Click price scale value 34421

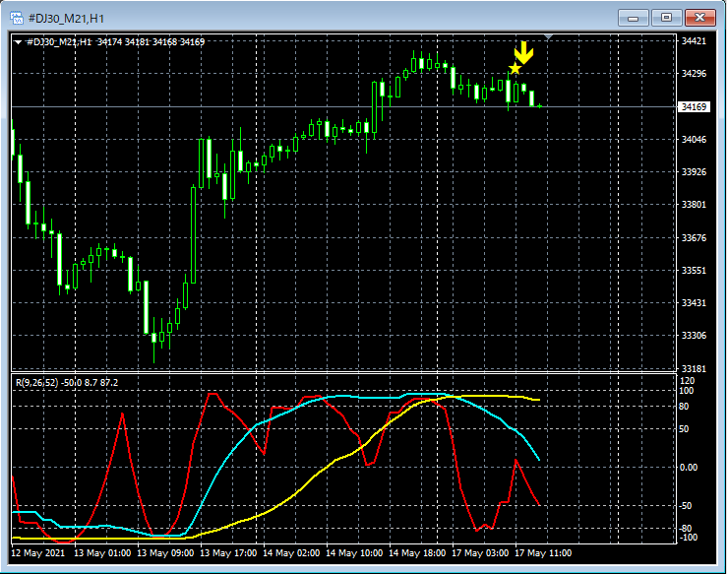click(x=694, y=41)
